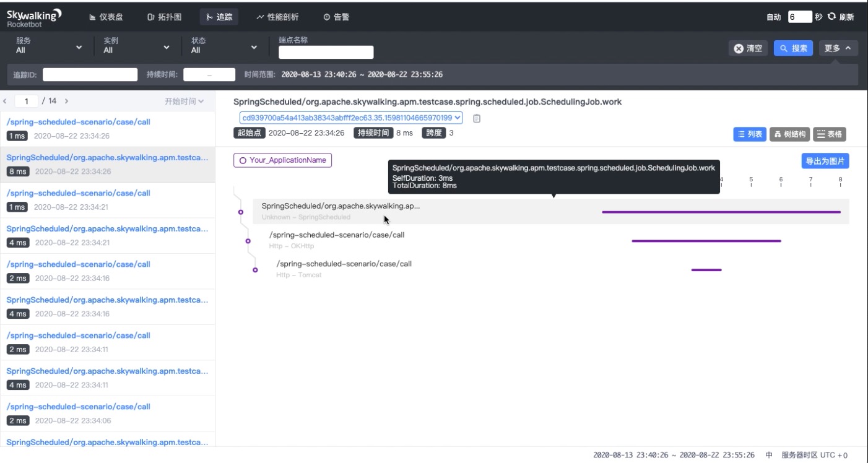Click the root span duration bar
The height and width of the screenshot is (463, 868).
(721, 212)
